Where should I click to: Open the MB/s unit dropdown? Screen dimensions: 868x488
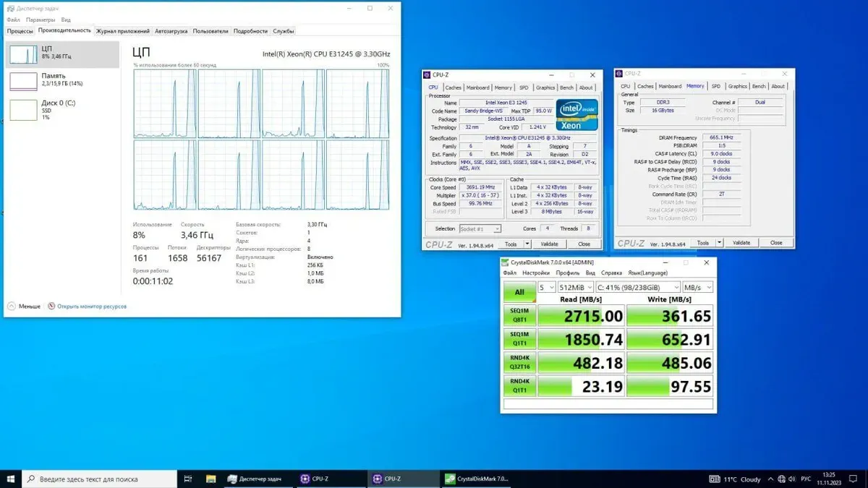pos(698,288)
